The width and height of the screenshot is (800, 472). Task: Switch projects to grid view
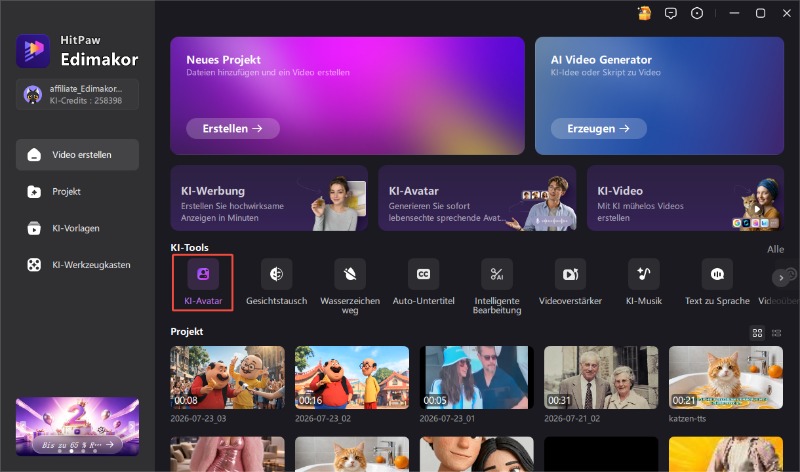pyautogui.click(x=758, y=333)
